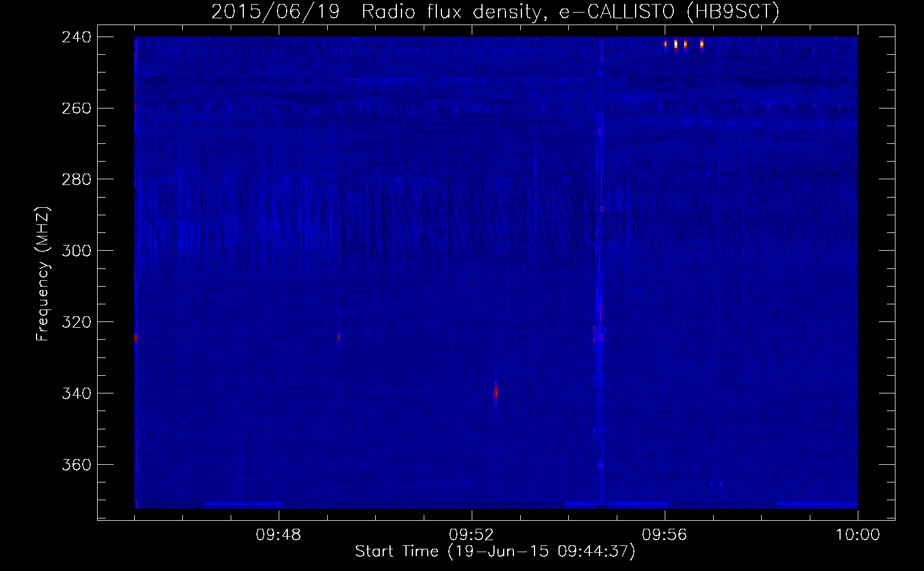Click the 09:56 time tick label
Image resolution: width=924 pixels, height=571 pixels.
(x=665, y=535)
